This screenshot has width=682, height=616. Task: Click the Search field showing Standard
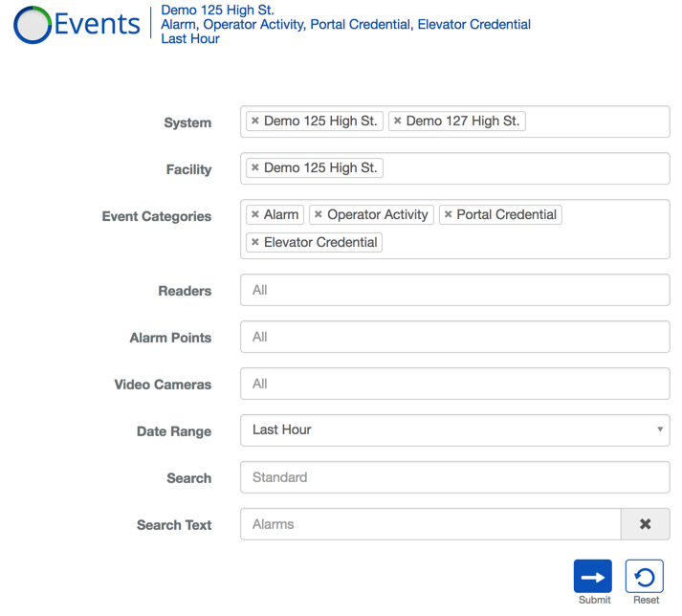point(454,477)
